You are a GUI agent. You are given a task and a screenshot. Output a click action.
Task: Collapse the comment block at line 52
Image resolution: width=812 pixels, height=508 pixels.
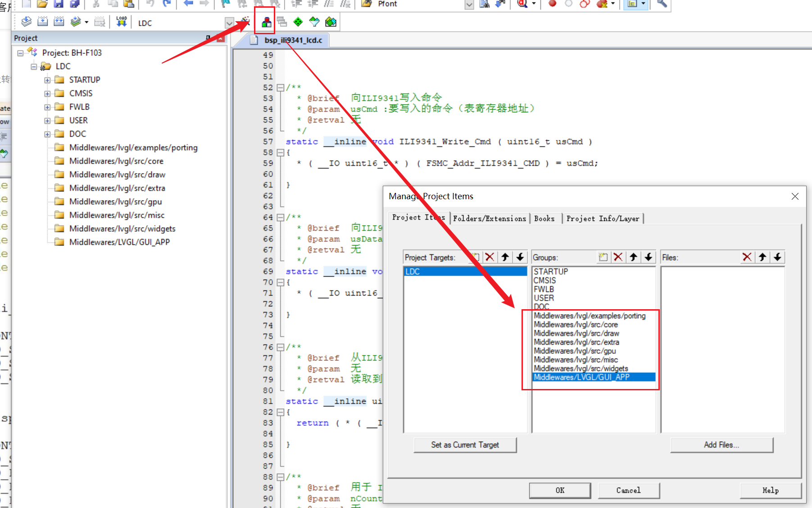(280, 87)
